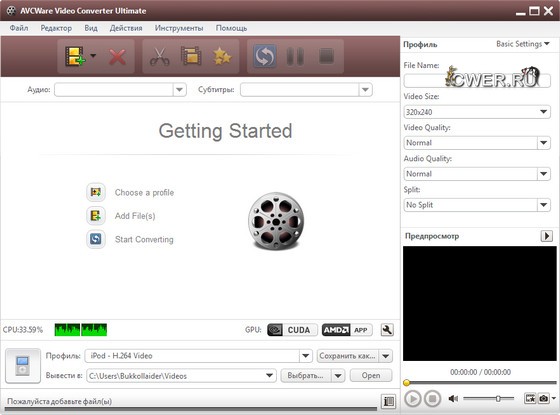Expand the Аудио dropdown

click(180, 90)
